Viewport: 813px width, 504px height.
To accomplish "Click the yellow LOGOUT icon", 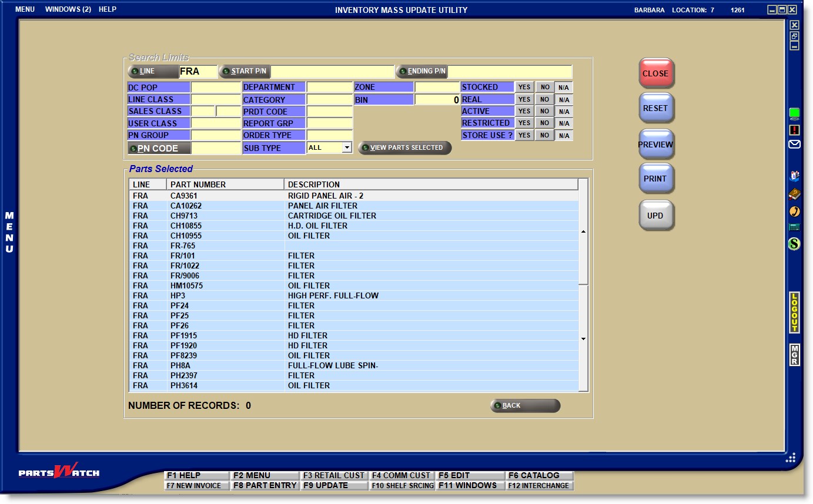I will click(794, 313).
